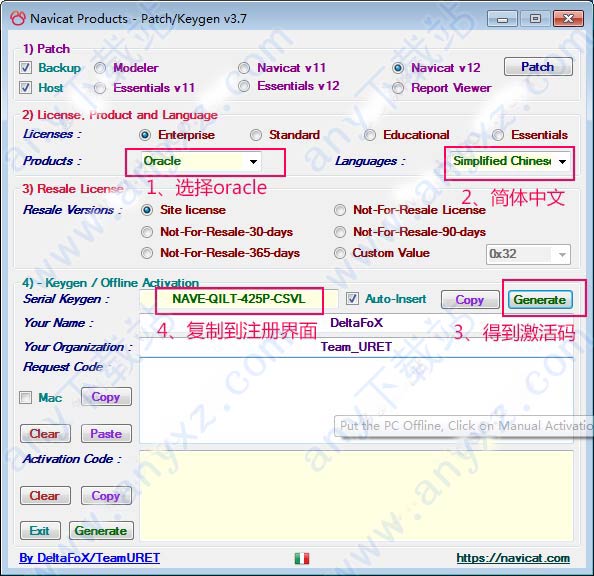Choose the Standard license option
This screenshot has width=594, height=576.
click(256, 135)
